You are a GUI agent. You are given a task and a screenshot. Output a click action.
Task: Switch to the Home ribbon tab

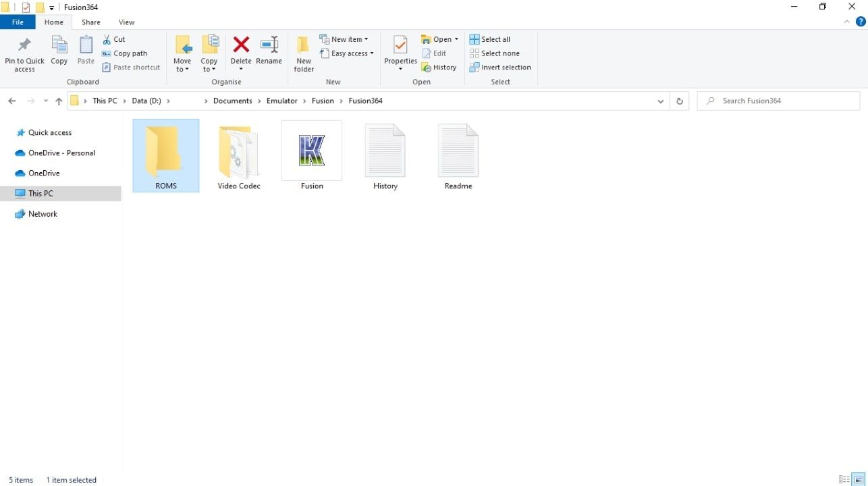click(54, 22)
